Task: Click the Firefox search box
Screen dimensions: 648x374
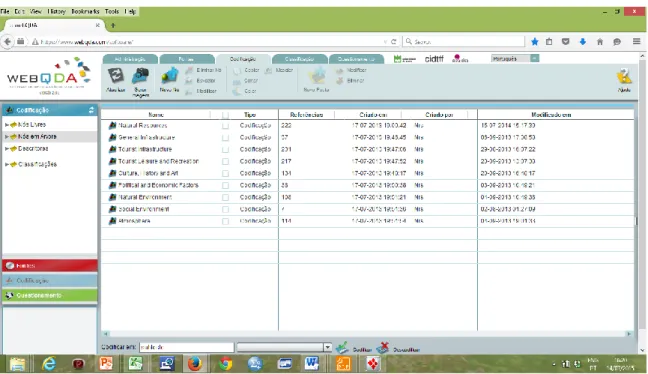Action: [x=464, y=42]
